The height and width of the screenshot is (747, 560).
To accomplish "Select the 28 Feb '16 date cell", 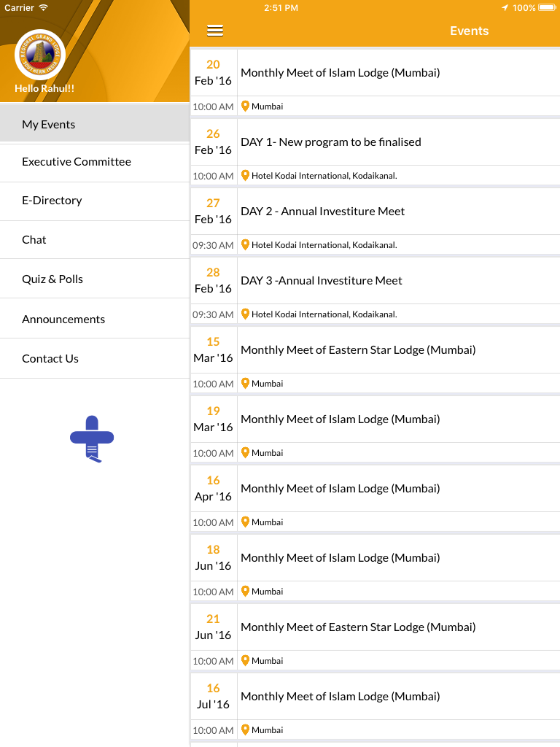I will [214, 281].
